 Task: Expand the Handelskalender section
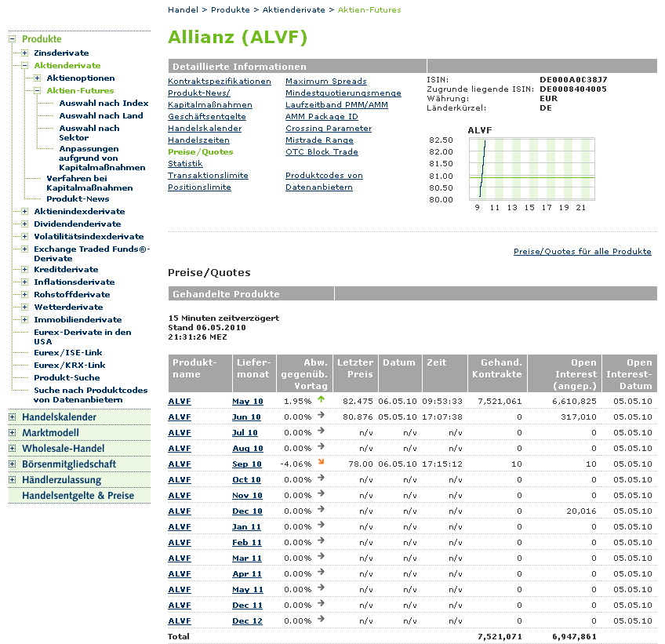(x=13, y=417)
